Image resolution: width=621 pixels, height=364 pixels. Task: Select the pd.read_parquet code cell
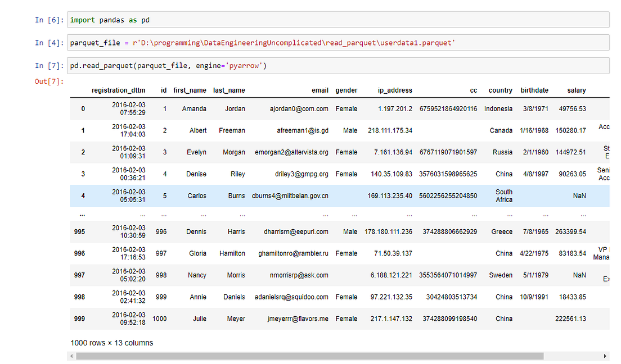coord(337,65)
